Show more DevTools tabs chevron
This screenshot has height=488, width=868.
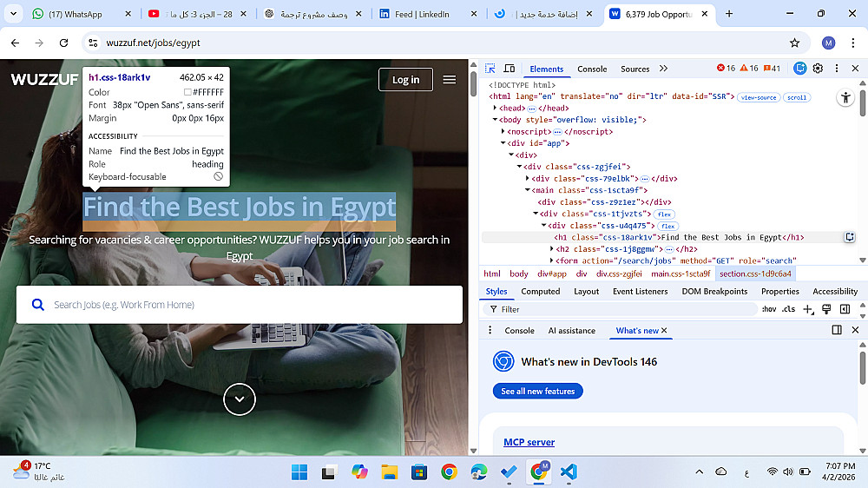click(x=663, y=69)
